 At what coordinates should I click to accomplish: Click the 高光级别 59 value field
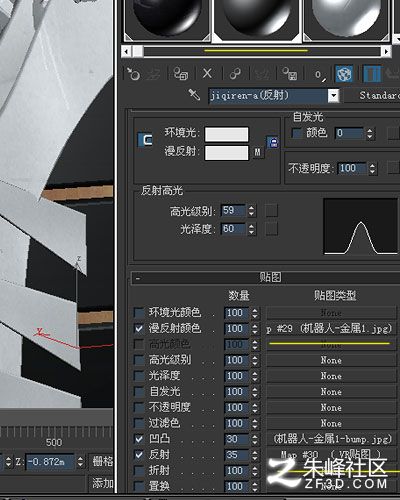[x=233, y=210]
